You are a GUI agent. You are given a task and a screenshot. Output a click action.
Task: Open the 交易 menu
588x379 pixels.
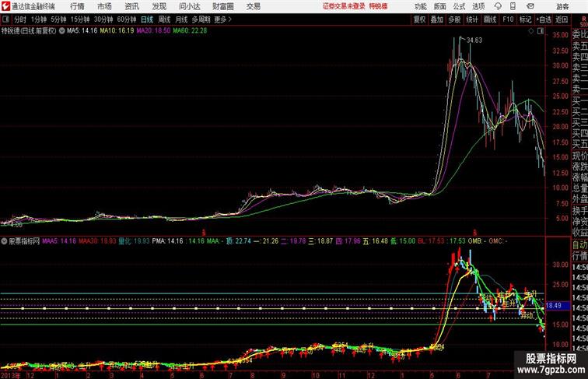click(253, 6)
